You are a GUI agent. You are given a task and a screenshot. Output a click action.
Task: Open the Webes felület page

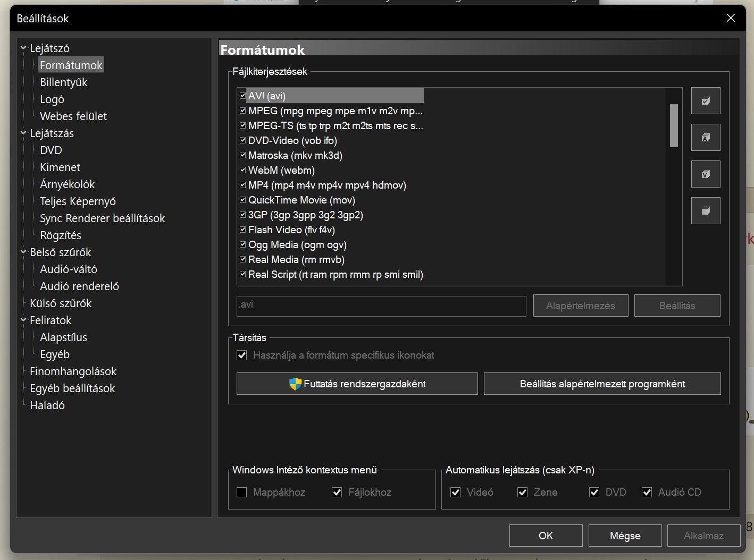pos(73,116)
